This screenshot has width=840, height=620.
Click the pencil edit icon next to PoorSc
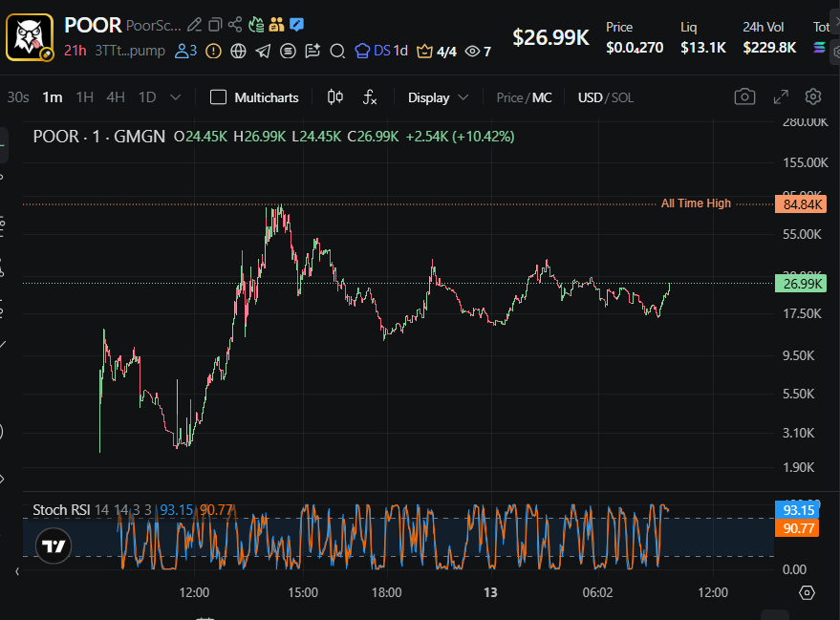pos(196,26)
